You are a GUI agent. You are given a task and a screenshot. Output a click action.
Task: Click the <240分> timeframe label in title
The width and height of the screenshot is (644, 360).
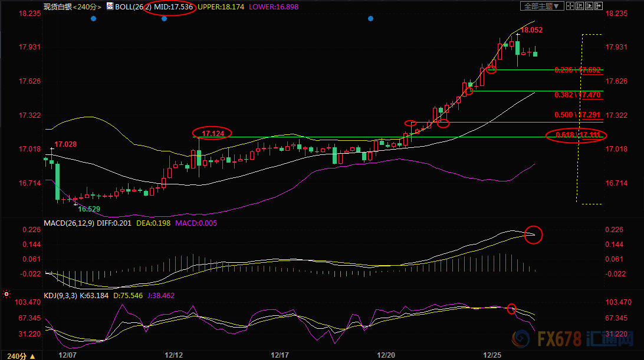click(87, 6)
